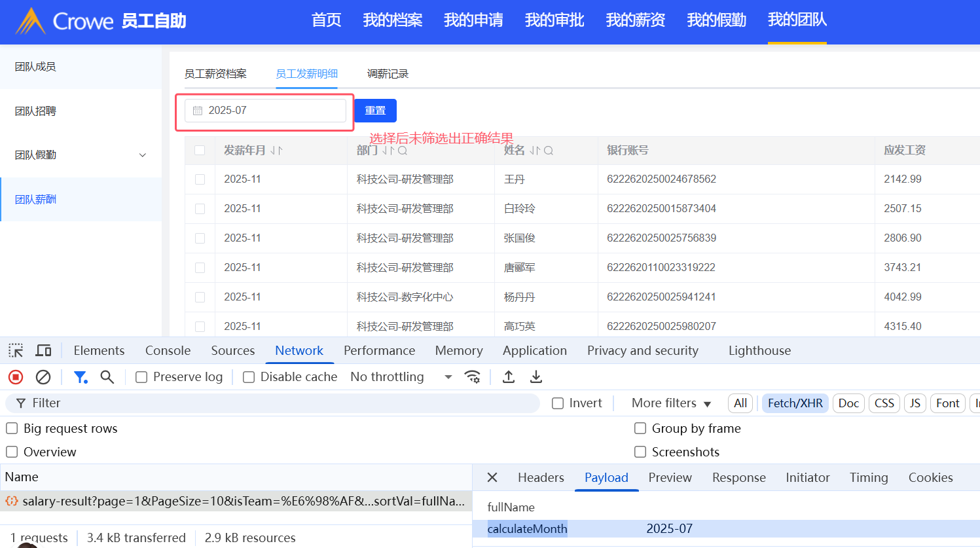Open the Response tab in request details
Viewport: 980px width, 548px height.
click(x=738, y=478)
